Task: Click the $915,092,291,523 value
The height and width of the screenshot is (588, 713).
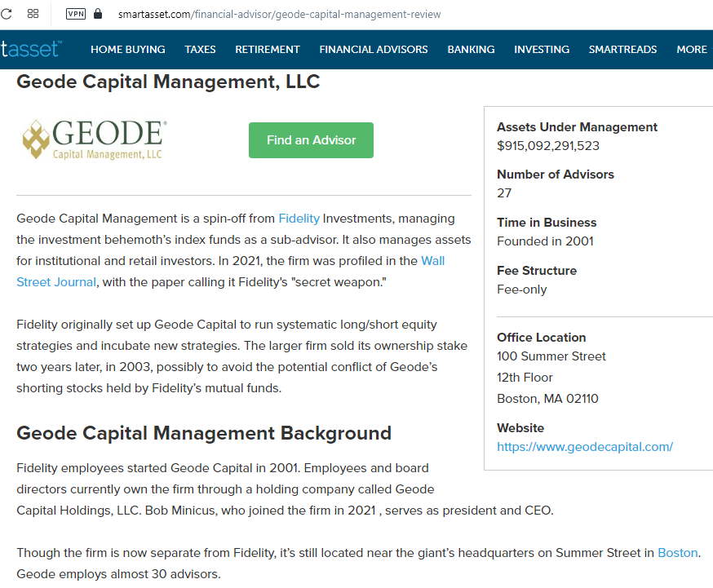Action: click(x=548, y=146)
